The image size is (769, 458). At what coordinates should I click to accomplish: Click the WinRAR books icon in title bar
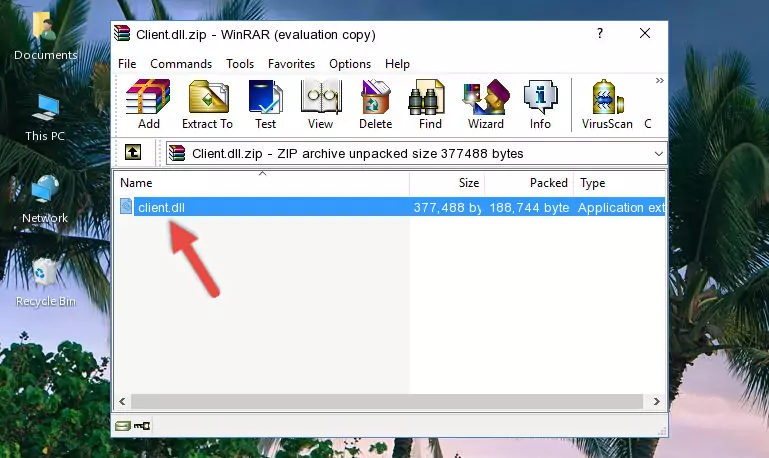tap(122, 33)
